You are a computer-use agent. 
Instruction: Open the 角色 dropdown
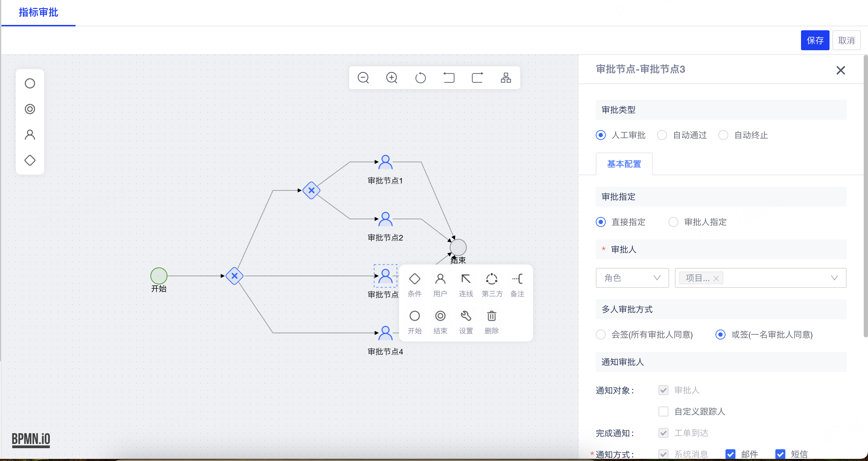(x=632, y=278)
